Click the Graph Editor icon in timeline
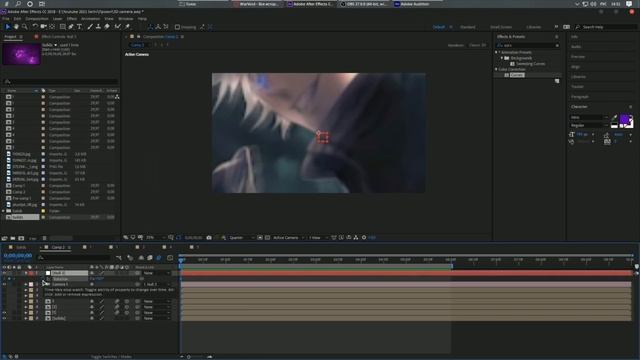Viewport: 640px width, 360px height. tap(170, 258)
